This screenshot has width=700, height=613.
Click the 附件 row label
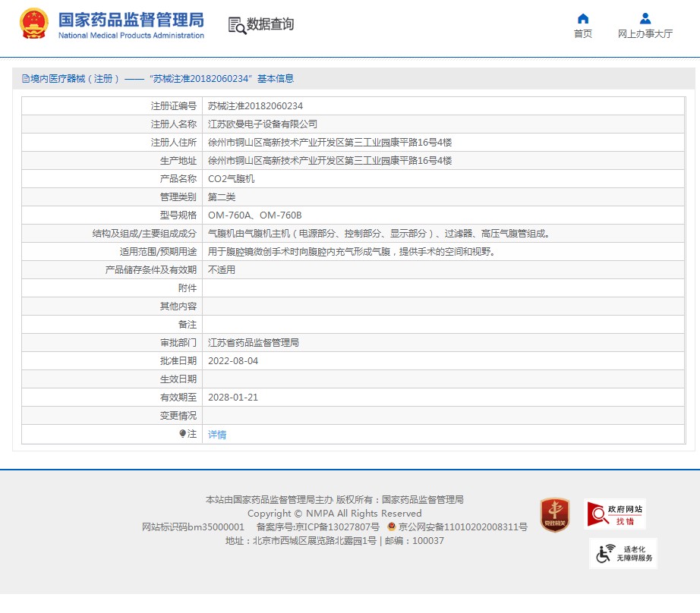click(x=188, y=288)
